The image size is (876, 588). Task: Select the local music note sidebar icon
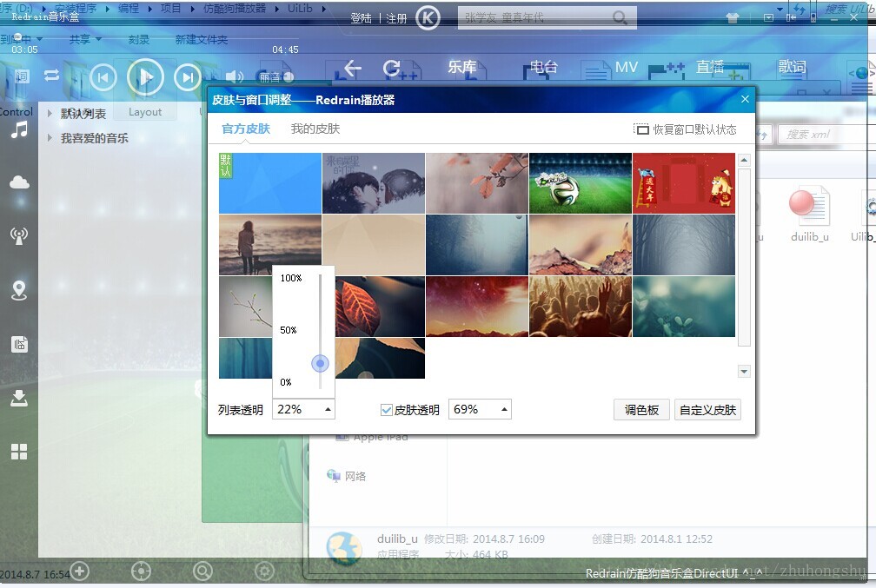point(19,129)
